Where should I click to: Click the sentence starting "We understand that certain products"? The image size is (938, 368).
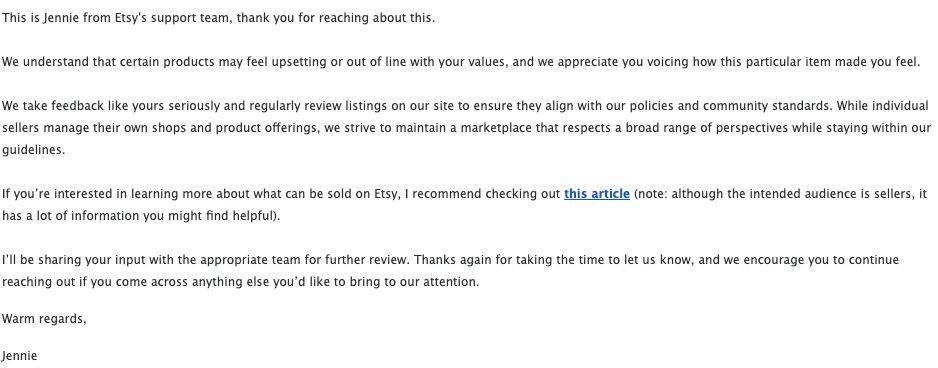[x=461, y=62]
